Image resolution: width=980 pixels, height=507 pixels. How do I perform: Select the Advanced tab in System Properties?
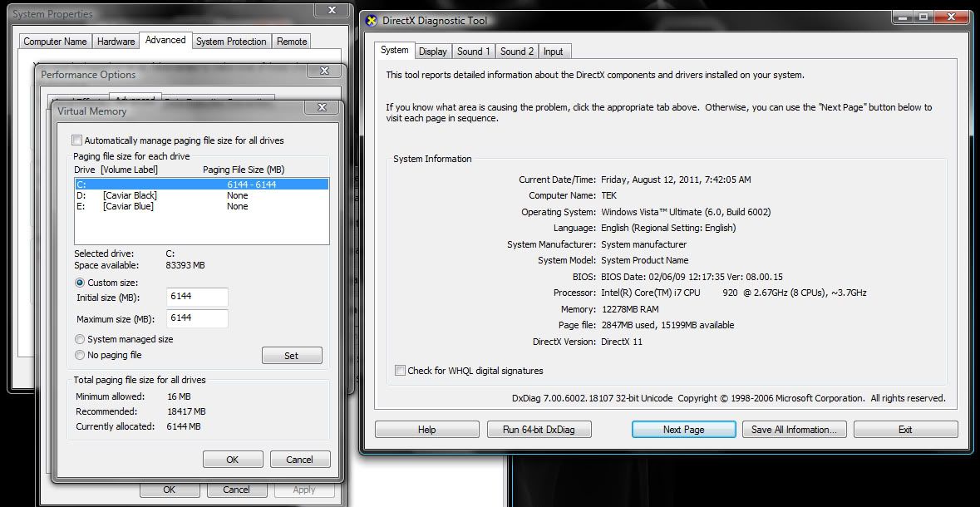(165, 40)
